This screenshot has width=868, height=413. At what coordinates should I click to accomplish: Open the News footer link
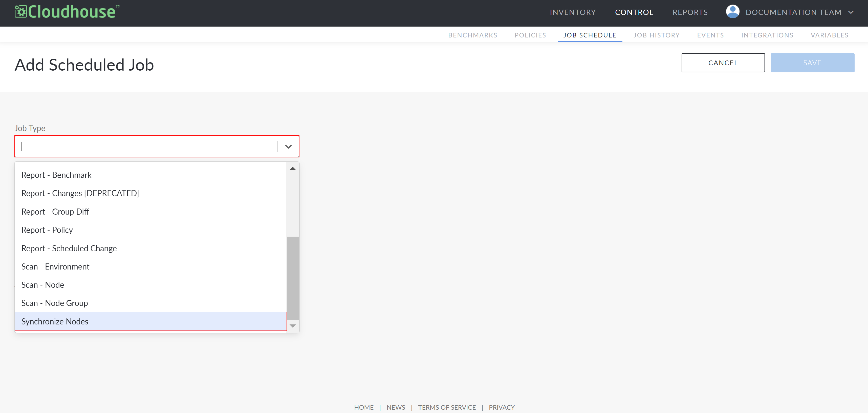[x=396, y=407]
